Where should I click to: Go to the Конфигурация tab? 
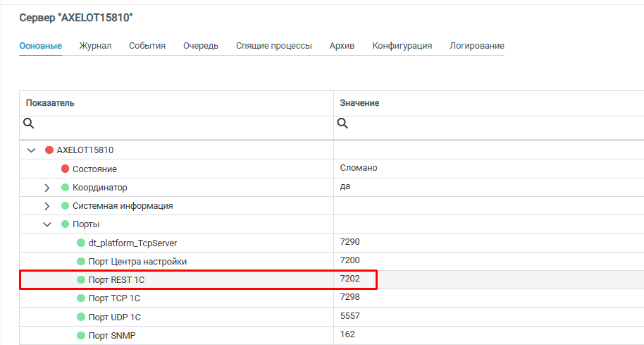click(x=402, y=46)
